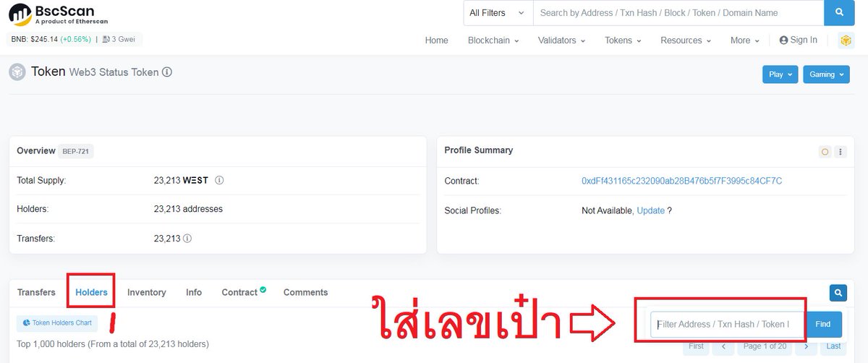Click the First pagination button
The image size is (868, 363).
(696, 346)
